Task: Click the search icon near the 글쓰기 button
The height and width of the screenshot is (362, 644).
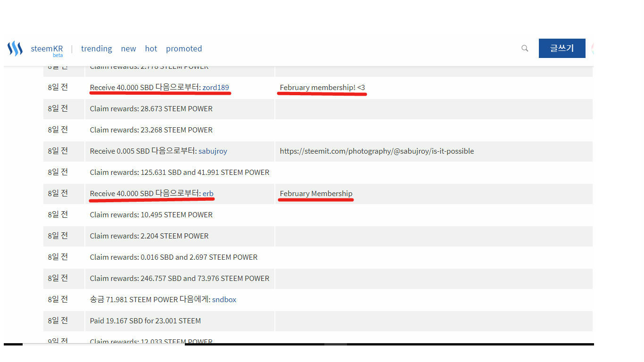Action: tap(525, 48)
